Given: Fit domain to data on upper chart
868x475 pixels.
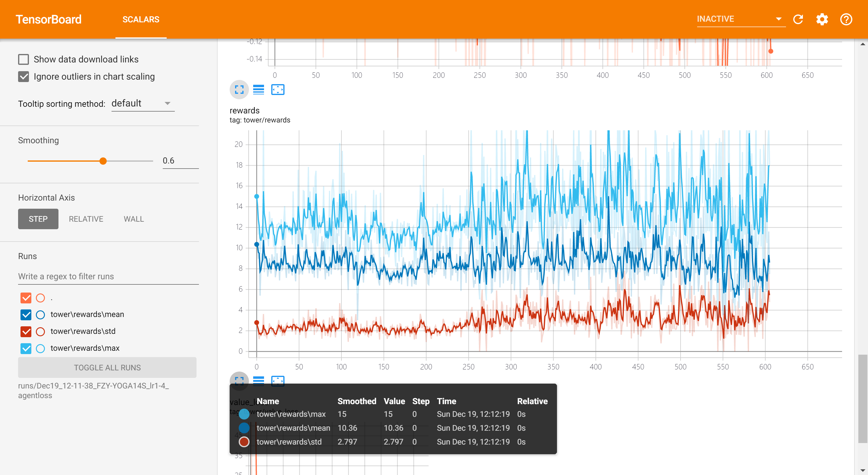Looking at the screenshot, I should click(278, 89).
